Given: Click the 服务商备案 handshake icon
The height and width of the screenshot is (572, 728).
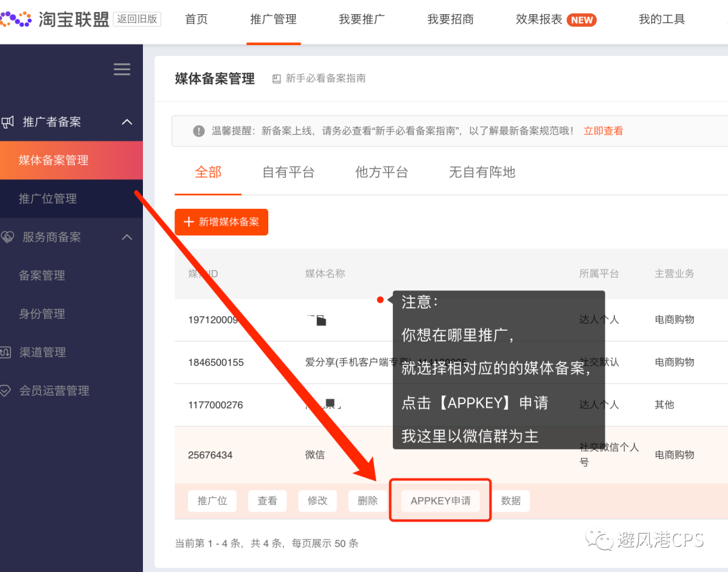Looking at the screenshot, I should [x=7, y=237].
